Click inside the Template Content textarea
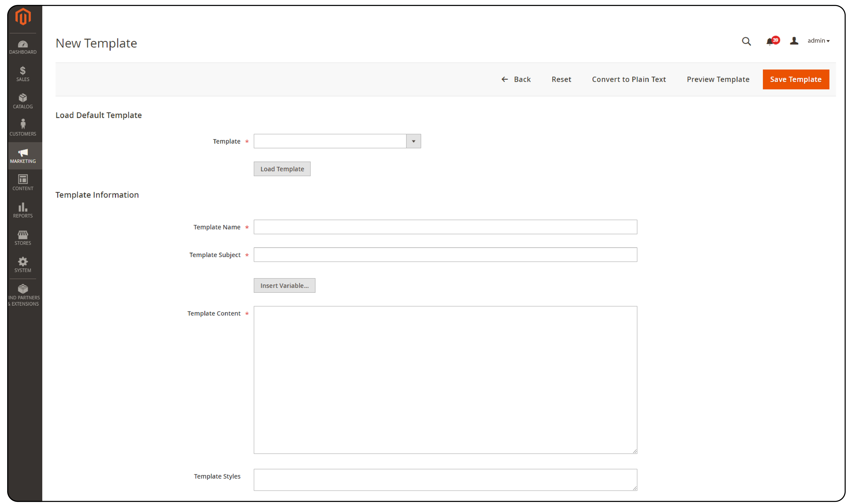The height and width of the screenshot is (504, 853). point(445,380)
